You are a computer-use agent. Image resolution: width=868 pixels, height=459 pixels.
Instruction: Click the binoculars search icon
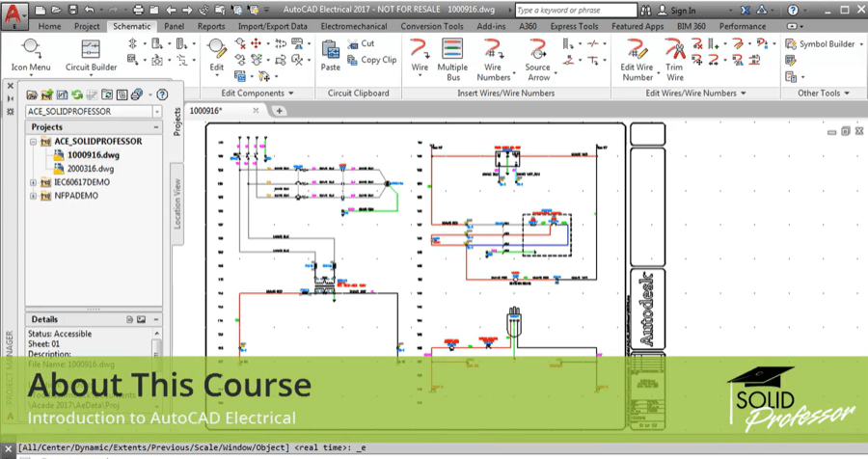coord(645,10)
